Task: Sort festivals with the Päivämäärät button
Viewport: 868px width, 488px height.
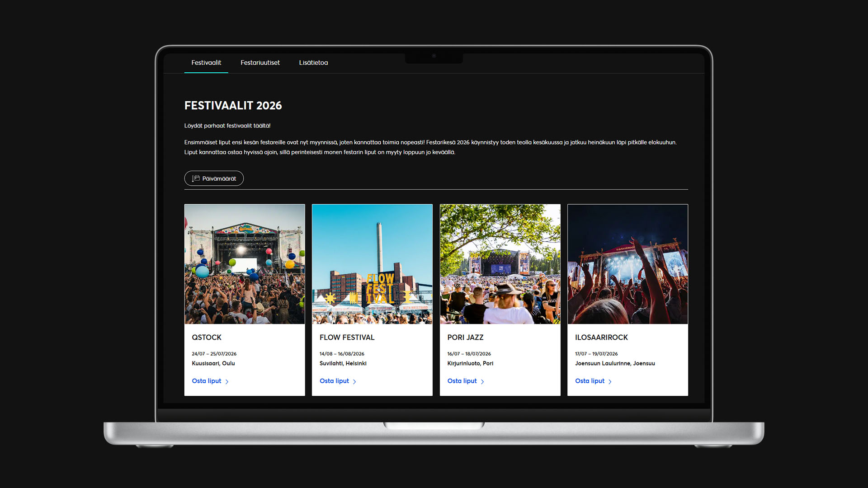Action: point(219,178)
